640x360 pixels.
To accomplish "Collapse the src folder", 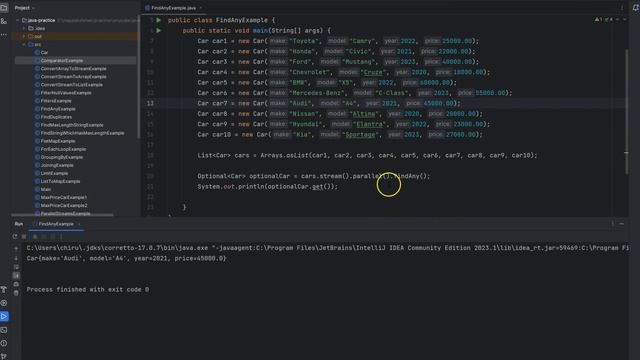I will [24, 44].
